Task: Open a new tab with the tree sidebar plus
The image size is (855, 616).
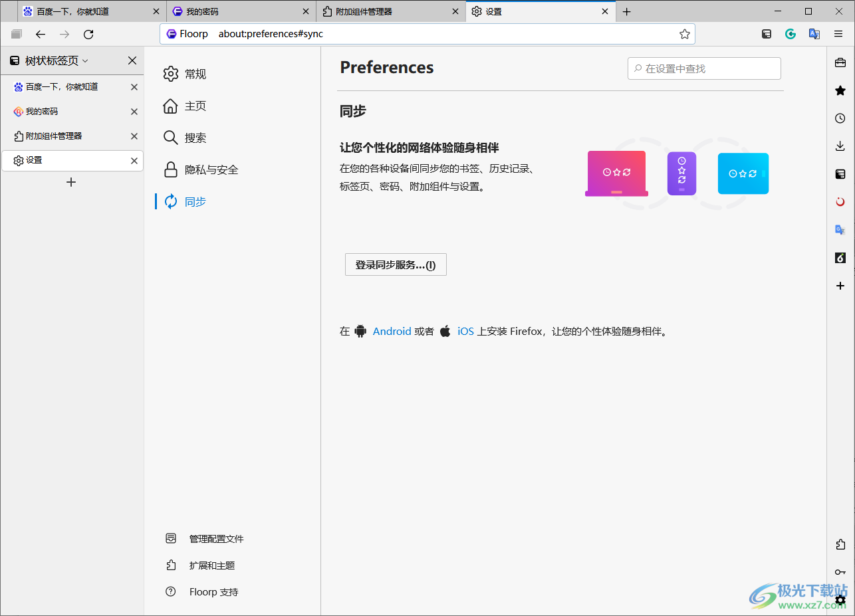Action: click(x=71, y=182)
